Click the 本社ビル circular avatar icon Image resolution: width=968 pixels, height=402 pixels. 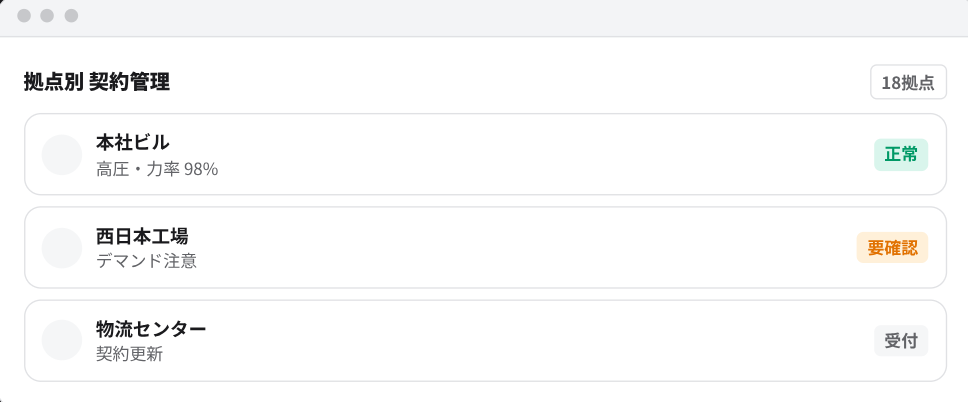(x=62, y=154)
